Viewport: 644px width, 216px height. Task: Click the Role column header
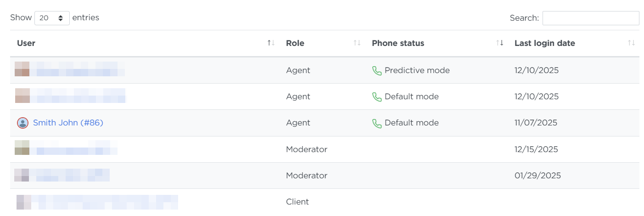pos(295,43)
